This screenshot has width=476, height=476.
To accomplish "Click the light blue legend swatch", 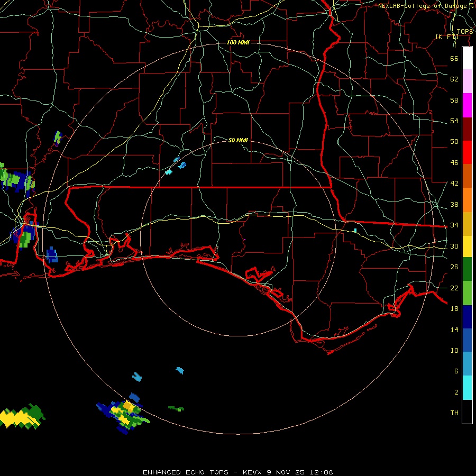I will pos(467,364).
